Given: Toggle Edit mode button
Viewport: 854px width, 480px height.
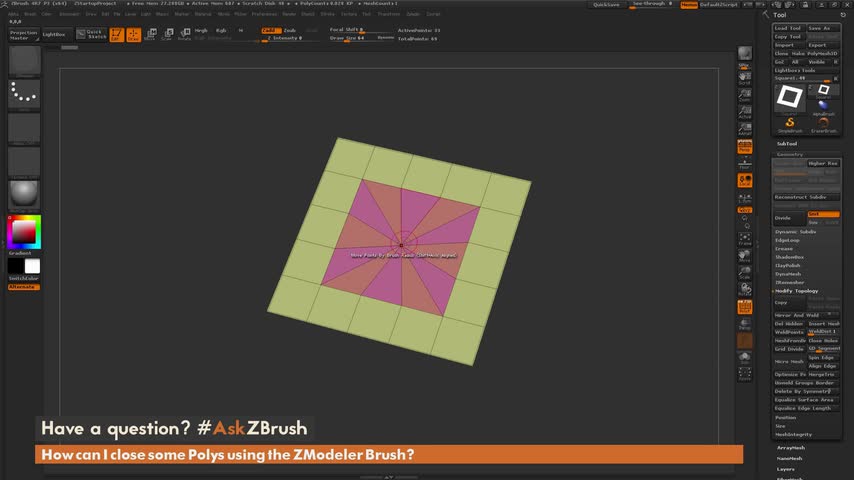Looking at the screenshot, I should coord(117,34).
